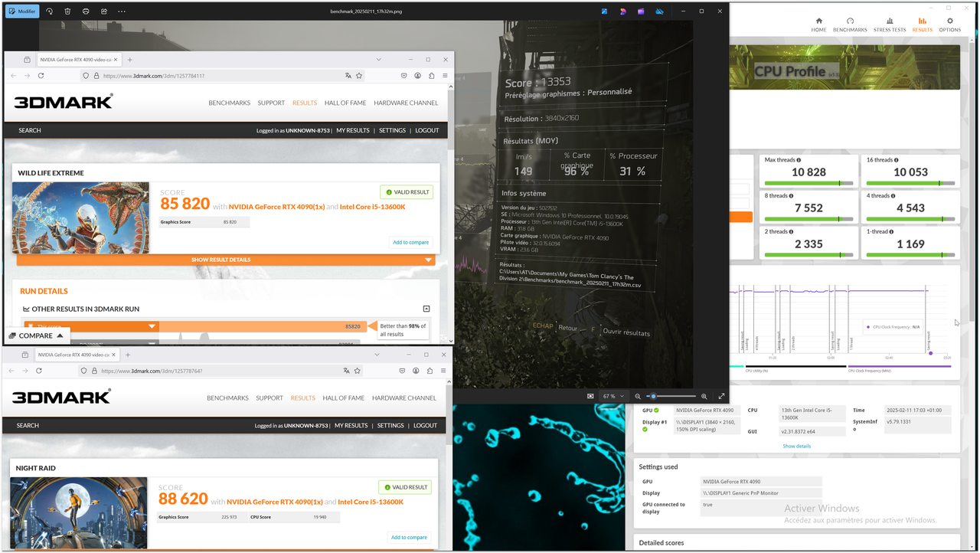The height and width of the screenshot is (553, 980).
Task: Click the Night Raid thumbnail image
Action: click(79, 512)
